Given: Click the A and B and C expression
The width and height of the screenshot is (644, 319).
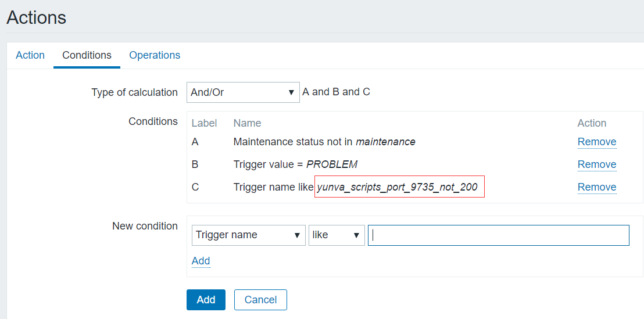Looking at the screenshot, I should point(336,92).
